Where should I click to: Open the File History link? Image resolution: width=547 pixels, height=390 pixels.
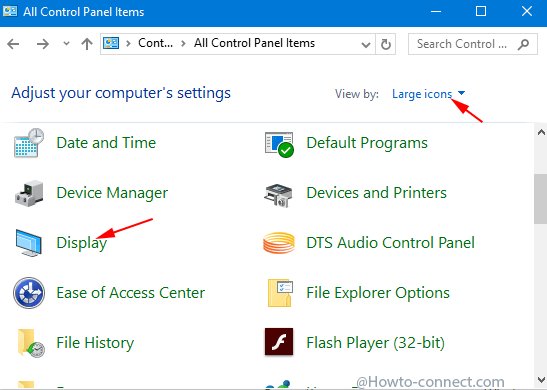95,343
